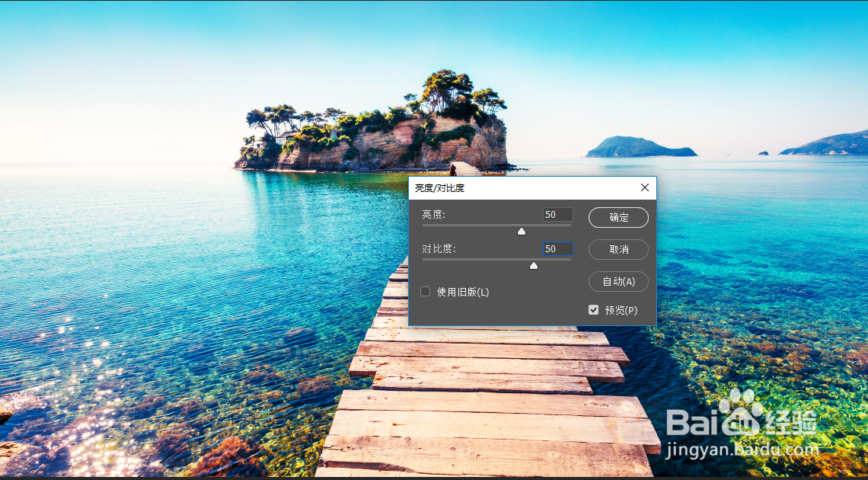This screenshot has height=480, width=868.
Task: Uncheck the 预览(P) checkbox
Action: click(593, 310)
